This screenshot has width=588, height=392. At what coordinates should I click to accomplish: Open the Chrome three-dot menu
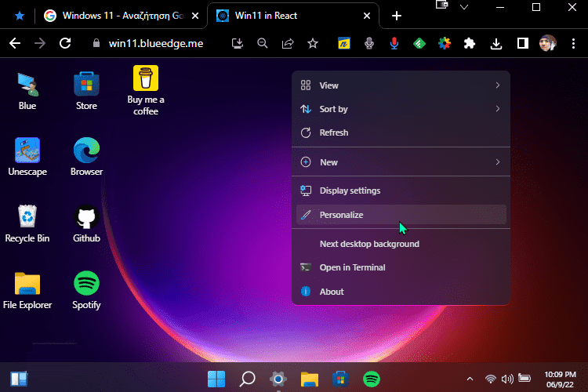(x=573, y=44)
